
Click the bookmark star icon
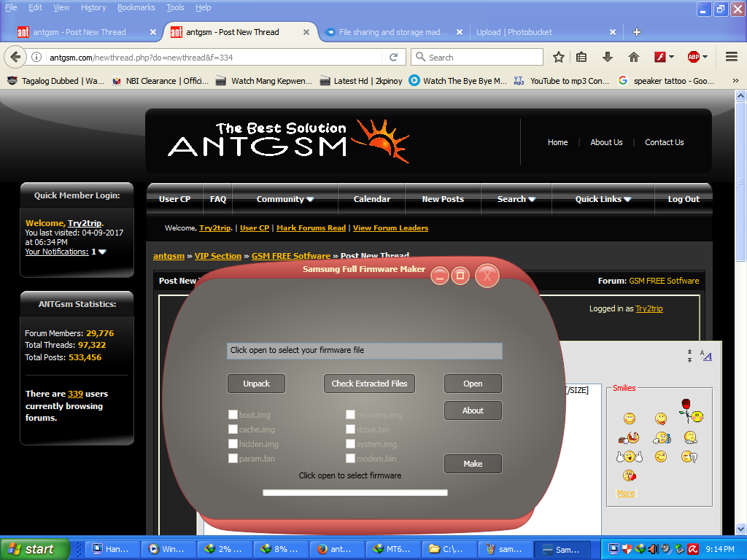coord(559,57)
